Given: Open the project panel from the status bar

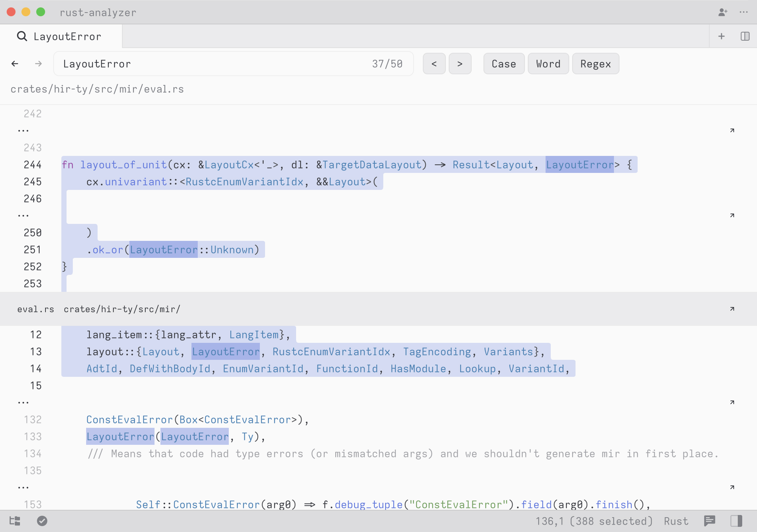Looking at the screenshot, I should (x=15, y=521).
